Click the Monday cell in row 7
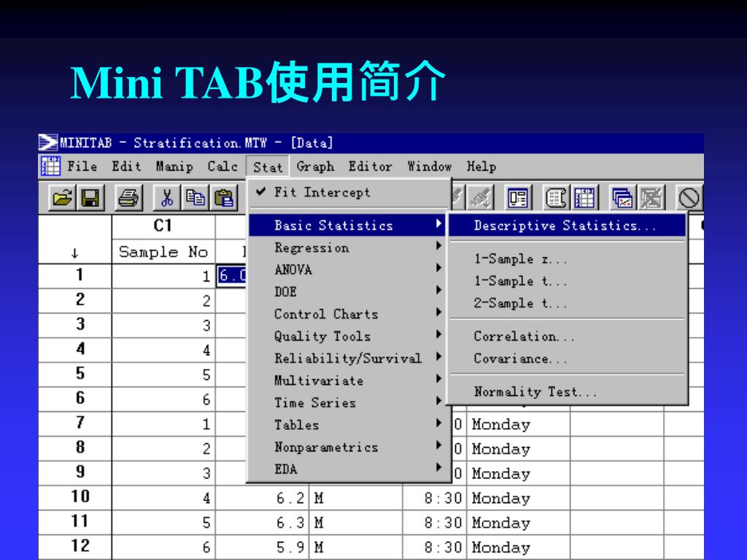 (519, 424)
